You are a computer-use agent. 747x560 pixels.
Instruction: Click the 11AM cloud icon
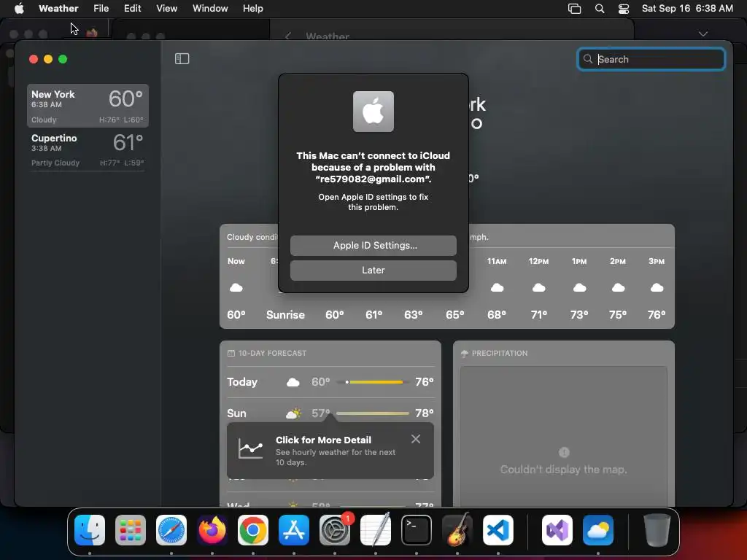(497, 287)
